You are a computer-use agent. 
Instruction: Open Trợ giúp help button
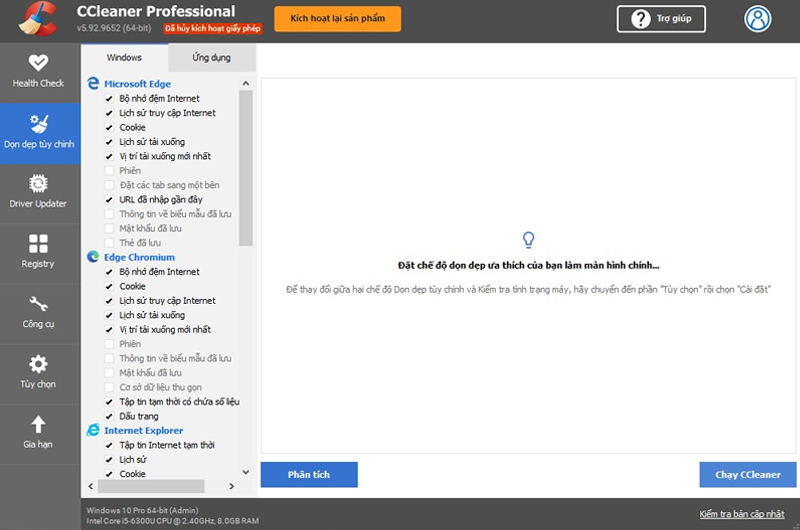[661, 19]
